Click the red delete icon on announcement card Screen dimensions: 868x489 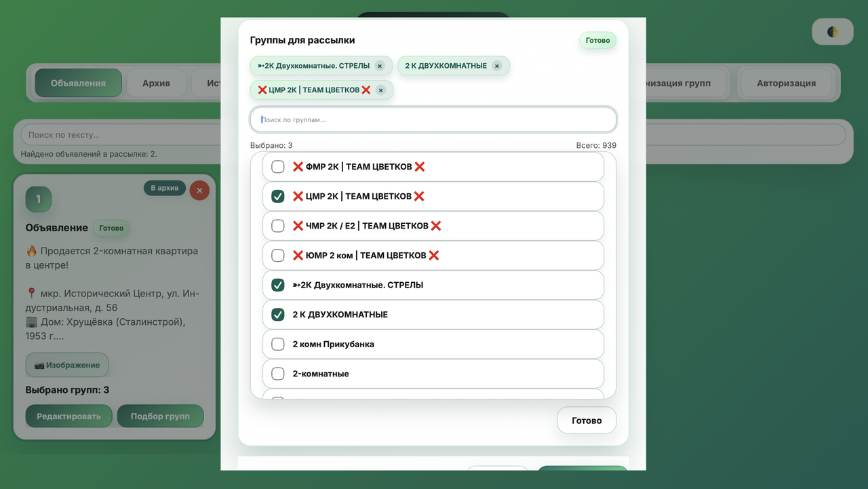(x=199, y=191)
